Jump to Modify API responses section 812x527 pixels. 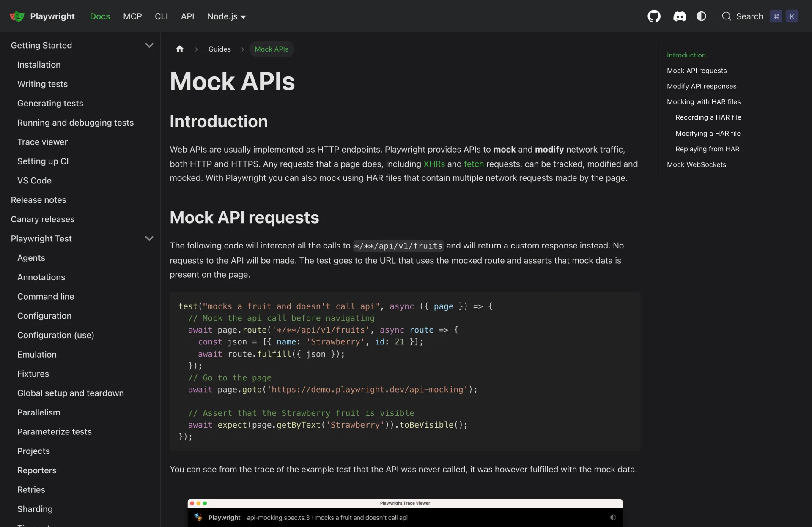pyautogui.click(x=702, y=86)
